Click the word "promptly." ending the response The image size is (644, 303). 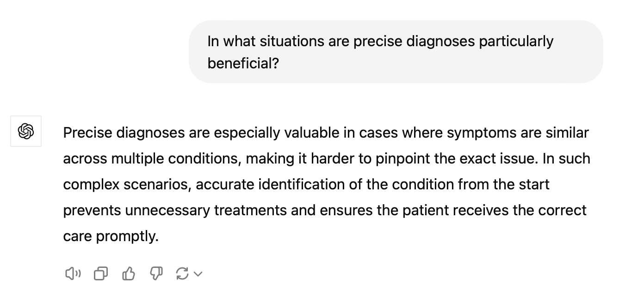127,236
